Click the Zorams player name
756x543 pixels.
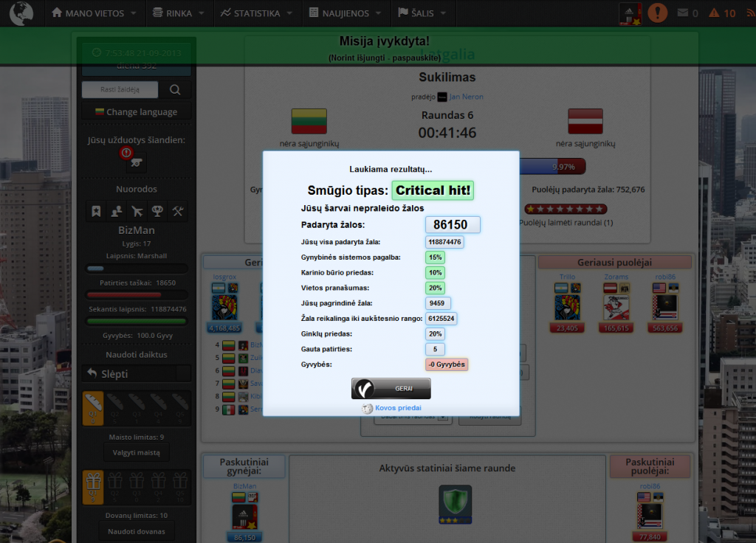(x=616, y=277)
